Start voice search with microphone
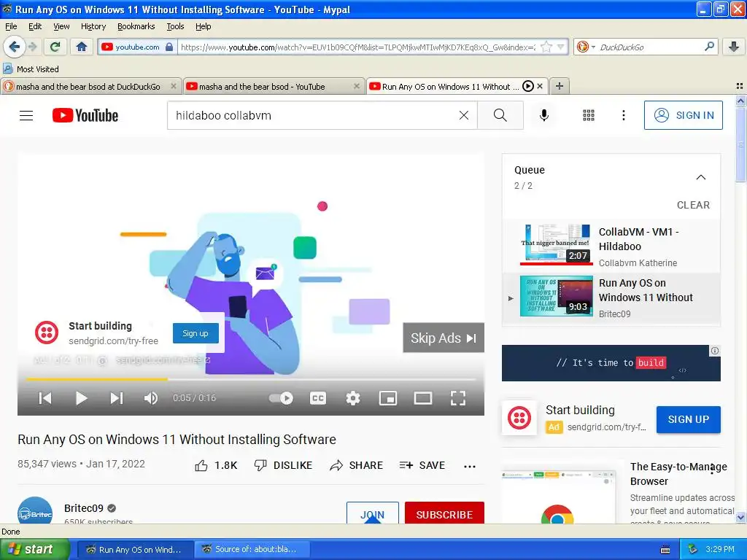 pos(543,115)
